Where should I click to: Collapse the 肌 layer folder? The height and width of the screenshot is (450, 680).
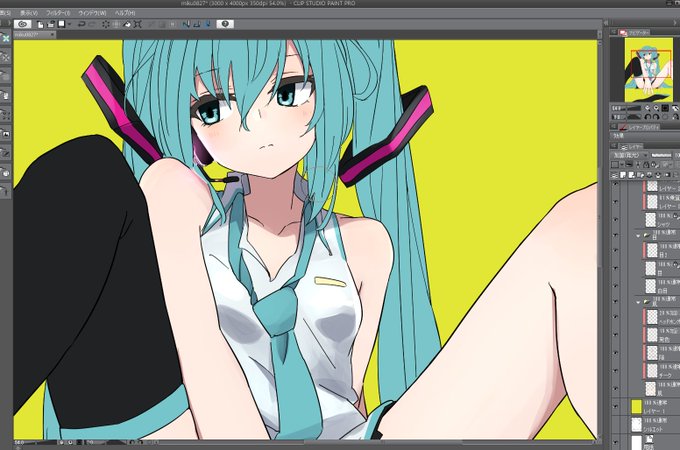tap(638, 302)
